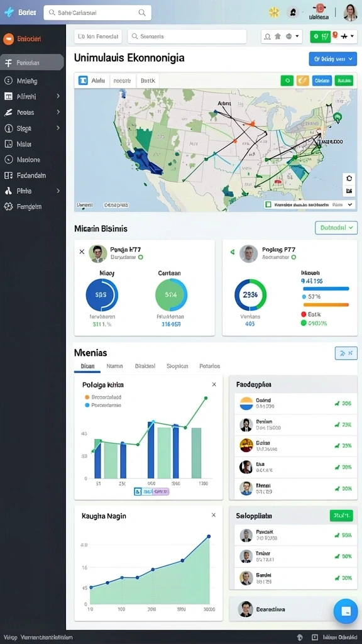Viewport: 362px width, 644px height.
Task: Switch to the Stopicen tab under Mkenias
Action: [x=177, y=366]
